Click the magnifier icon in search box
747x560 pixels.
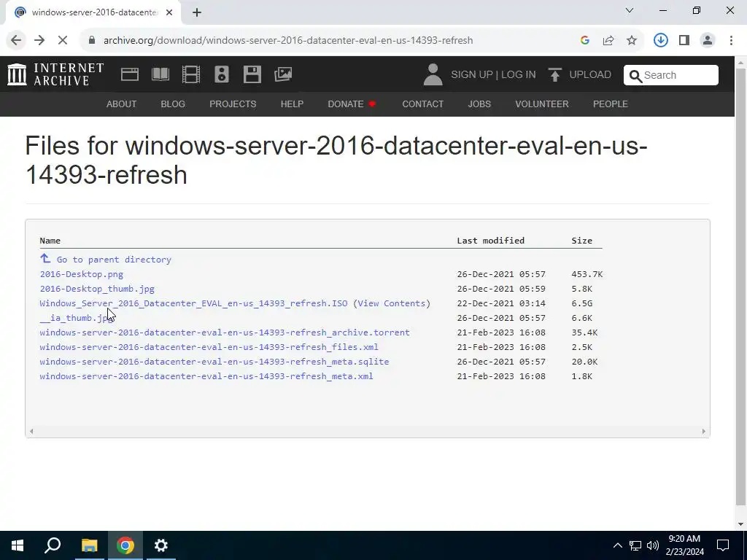635,76
